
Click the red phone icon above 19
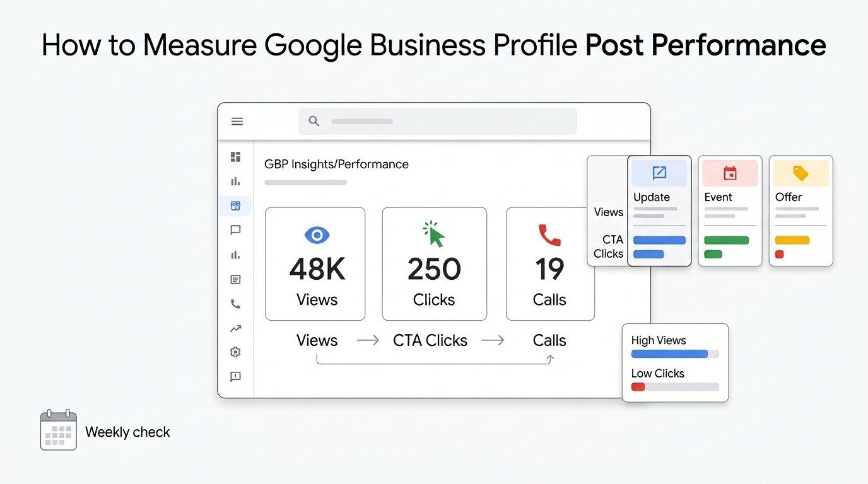click(x=549, y=235)
